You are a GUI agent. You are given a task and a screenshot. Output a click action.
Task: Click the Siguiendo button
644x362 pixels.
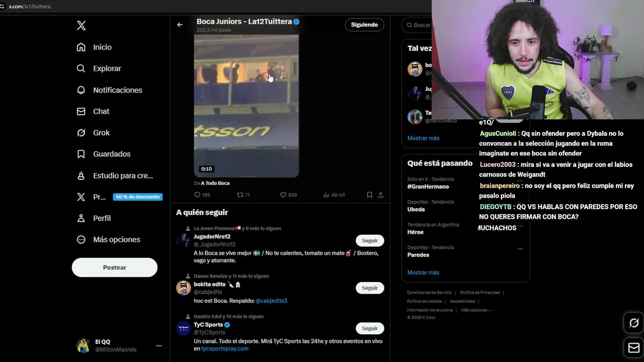(x=364, y=25)
